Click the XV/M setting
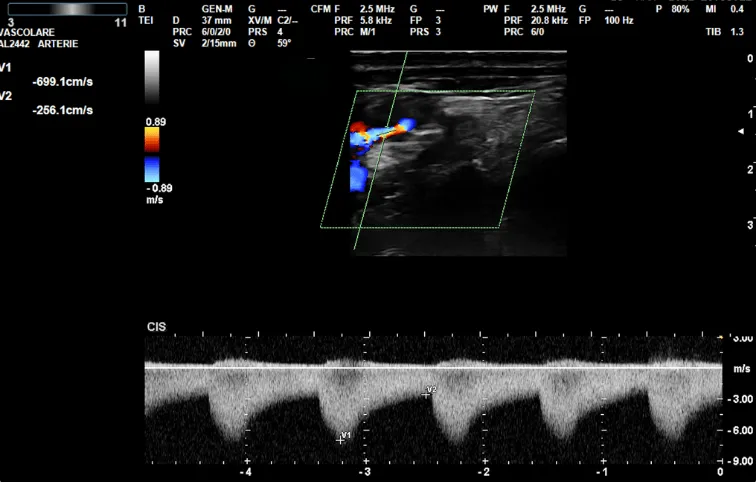Viewport: 756px width, 483px height. (260, 21)
